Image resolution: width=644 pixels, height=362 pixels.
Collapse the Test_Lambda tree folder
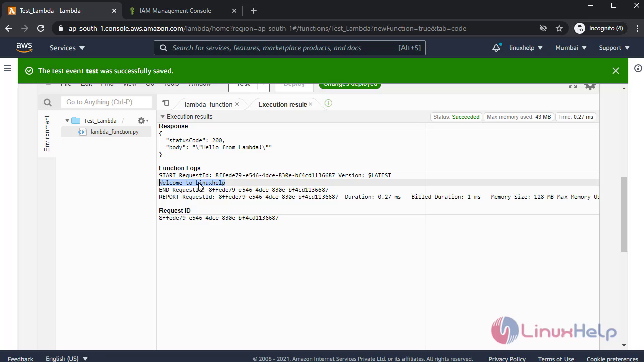(x=67, y=121)
